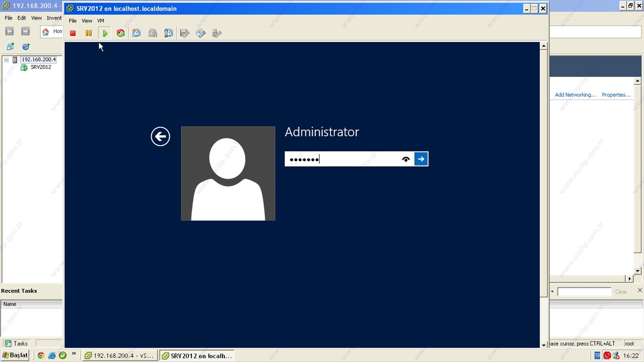Click the messenger tray icon with red X
This screenshot has height=362, width=644.
616,355
